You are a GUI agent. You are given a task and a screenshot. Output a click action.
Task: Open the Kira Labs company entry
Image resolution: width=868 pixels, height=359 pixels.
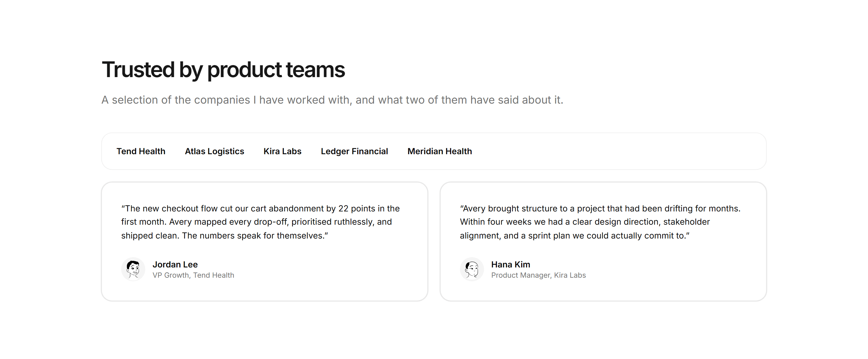point(282,151)
